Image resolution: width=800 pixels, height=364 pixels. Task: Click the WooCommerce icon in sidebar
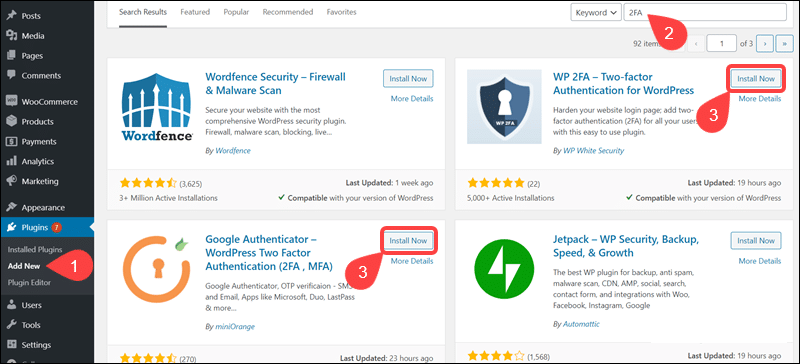coord(11,102)
